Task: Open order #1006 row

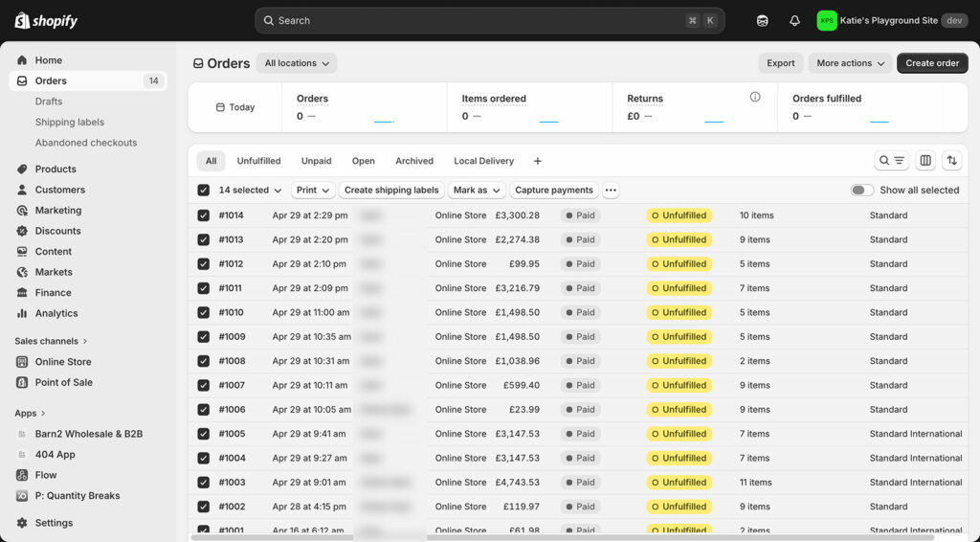Action: click(577, 410)
